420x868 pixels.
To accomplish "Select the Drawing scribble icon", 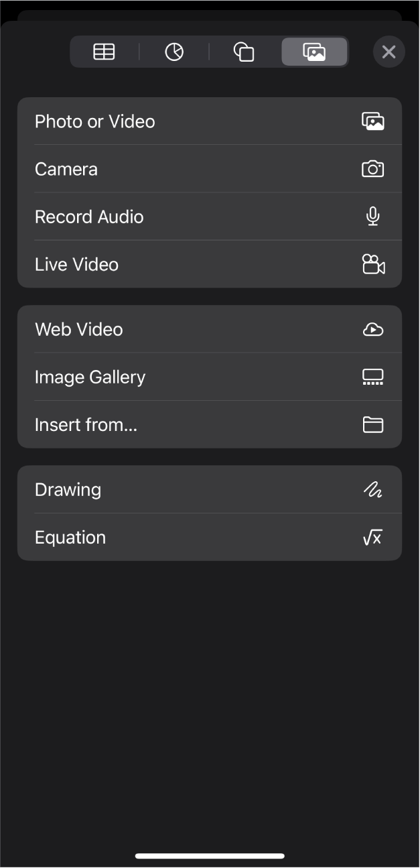I will (x=373, y=489).
